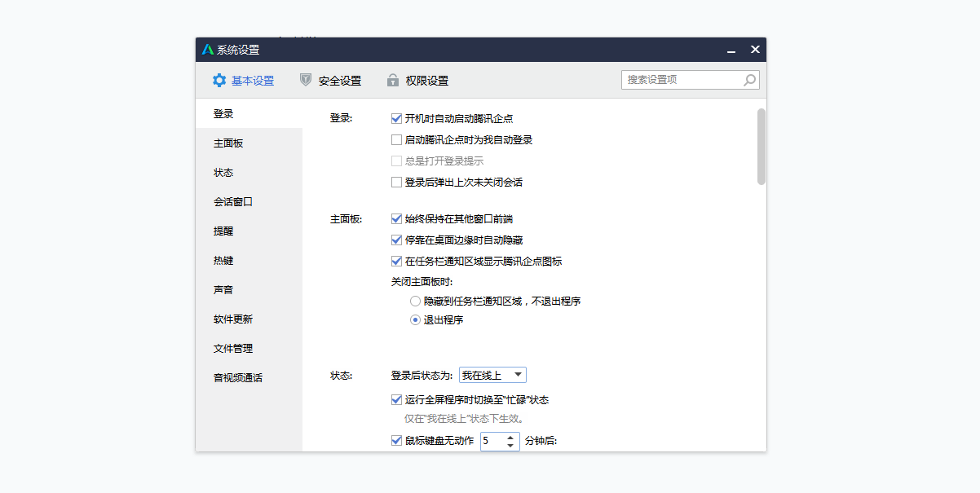Open 会话窗口 settings in sidebar
Viewport: 980px width, 493px height.
pyautogui.click(x=249, y=201)
